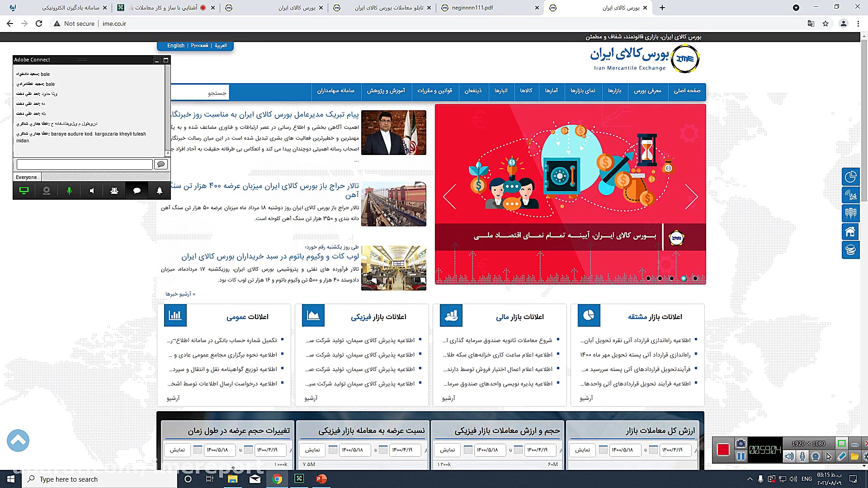Open the نمای بازارها menu
The height and width of the screenshot is (488, 868).
(583, 91)
